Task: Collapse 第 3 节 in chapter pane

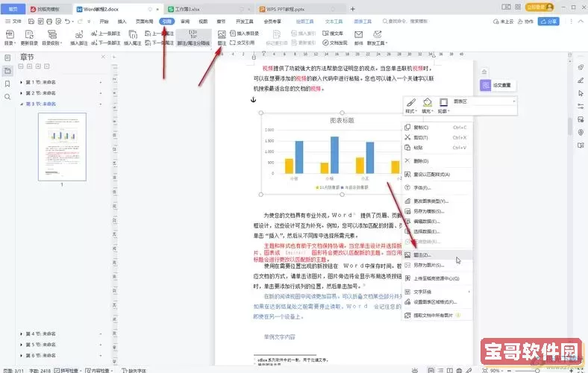Action: [x=21, y=104]
